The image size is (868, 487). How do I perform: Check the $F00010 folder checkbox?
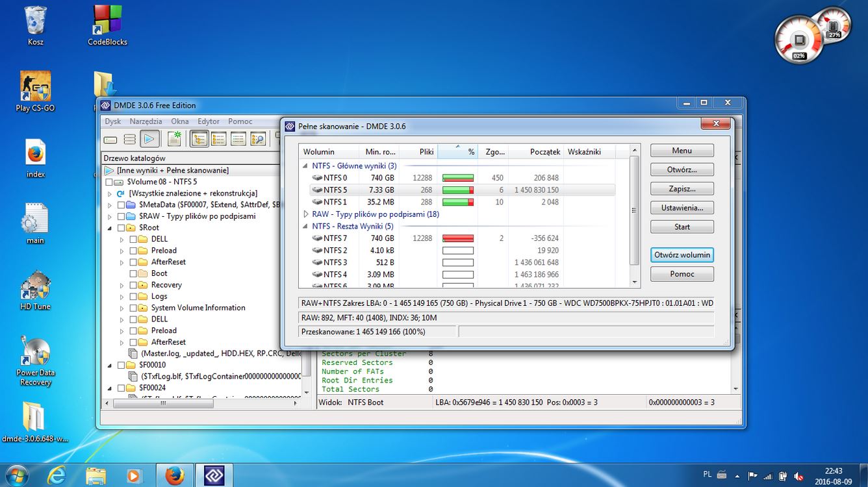(120, 365)
